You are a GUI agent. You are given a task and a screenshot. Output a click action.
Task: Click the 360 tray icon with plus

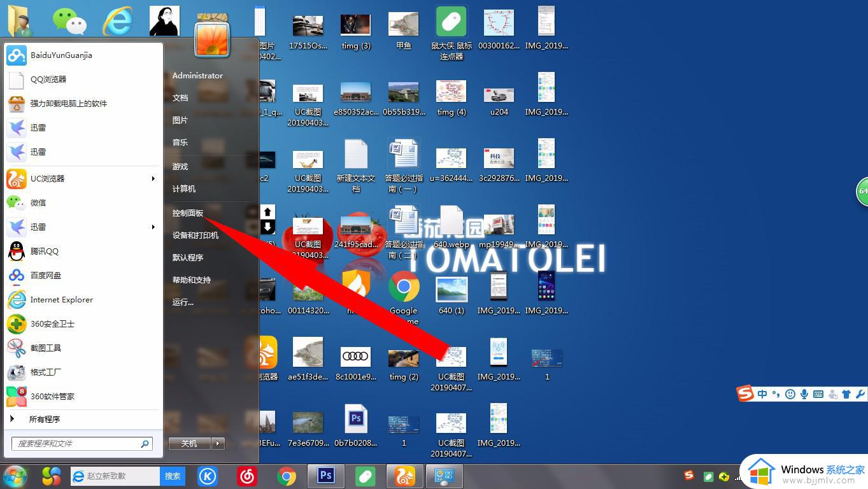tap(724, 476)
